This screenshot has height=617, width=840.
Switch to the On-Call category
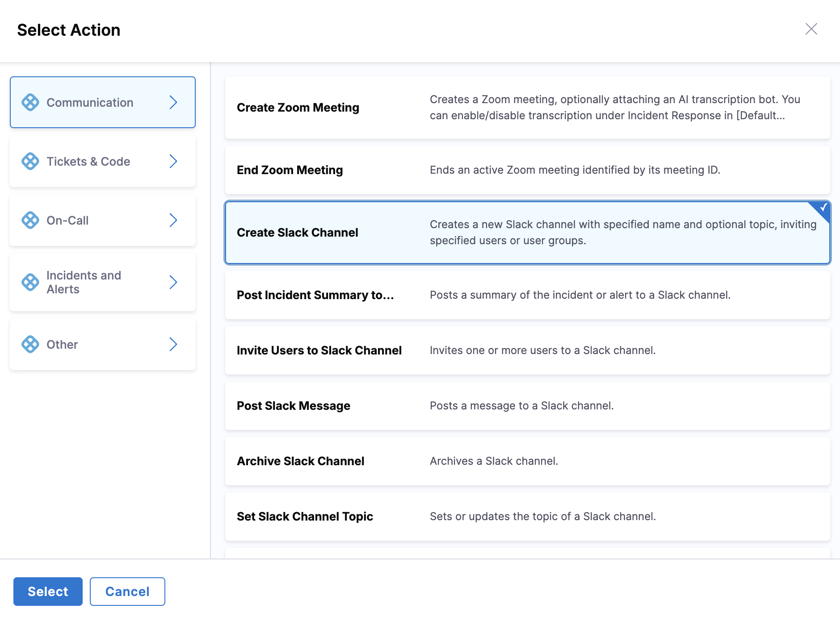tap(103, 220)
